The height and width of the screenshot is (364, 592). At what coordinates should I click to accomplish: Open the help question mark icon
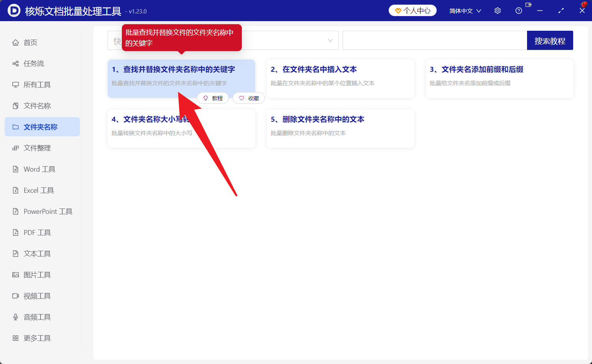coord(519,11)
